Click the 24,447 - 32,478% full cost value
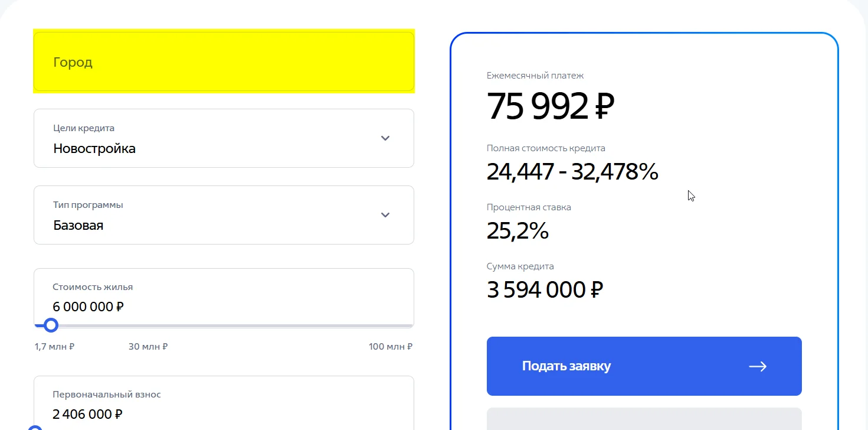This screenshot has height=430, width=868. click(572, 172)
